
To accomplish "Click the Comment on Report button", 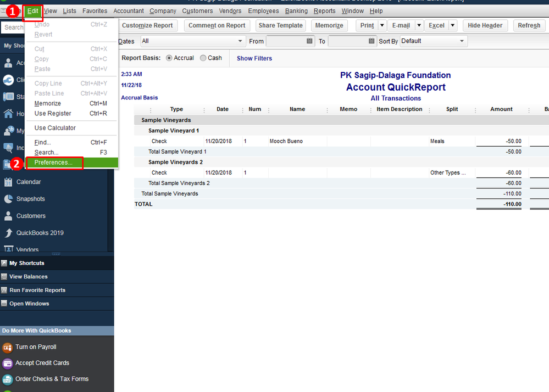I will (217, 25).
